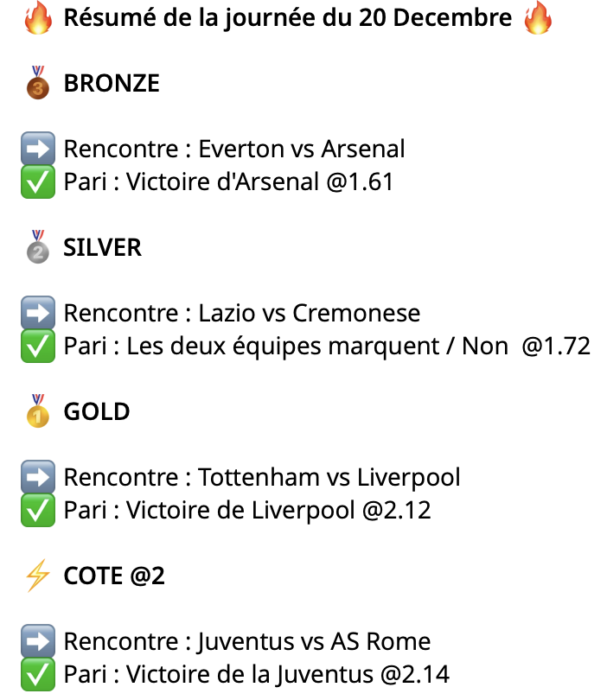This screenshot has width=607, height=700.
Task: Click the Résumé de la journée title
Action: (287, 19)
